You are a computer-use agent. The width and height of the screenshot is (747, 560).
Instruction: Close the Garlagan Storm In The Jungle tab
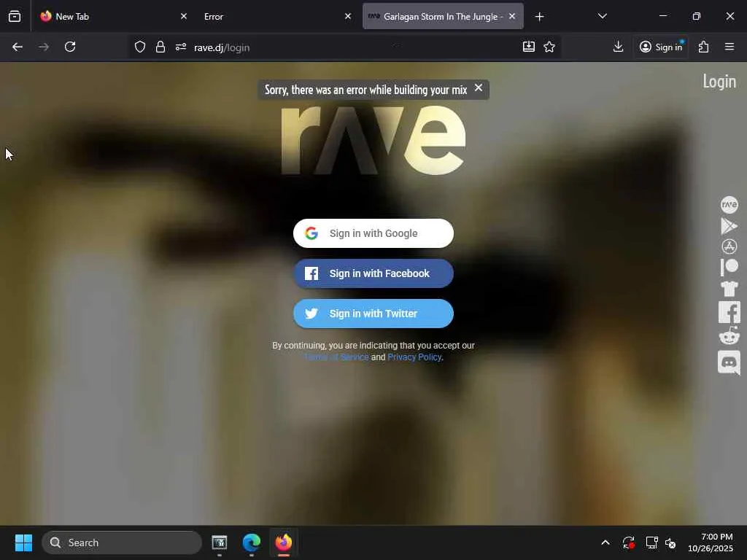pos(512,16)
